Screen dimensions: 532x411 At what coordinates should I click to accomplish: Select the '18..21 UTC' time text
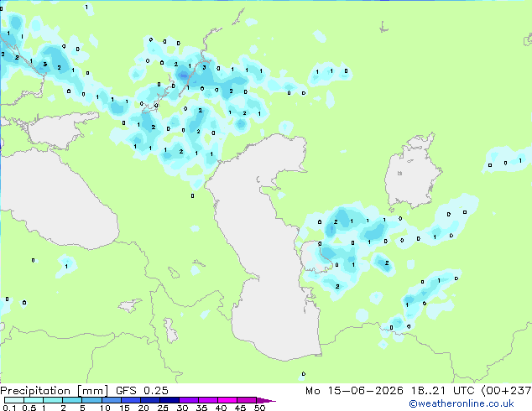pos(442,391)
